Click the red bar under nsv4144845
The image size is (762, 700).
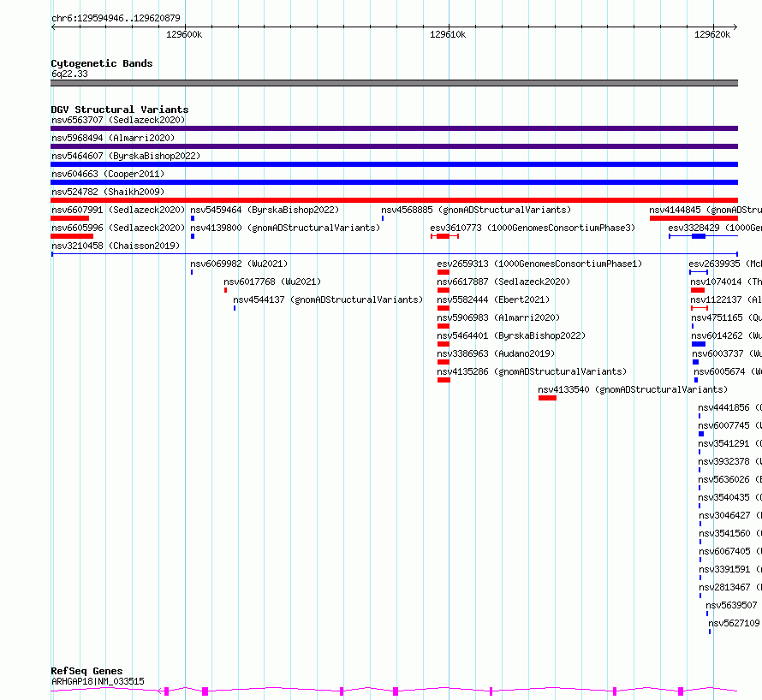pyautogui.click(x=694, y=218)
